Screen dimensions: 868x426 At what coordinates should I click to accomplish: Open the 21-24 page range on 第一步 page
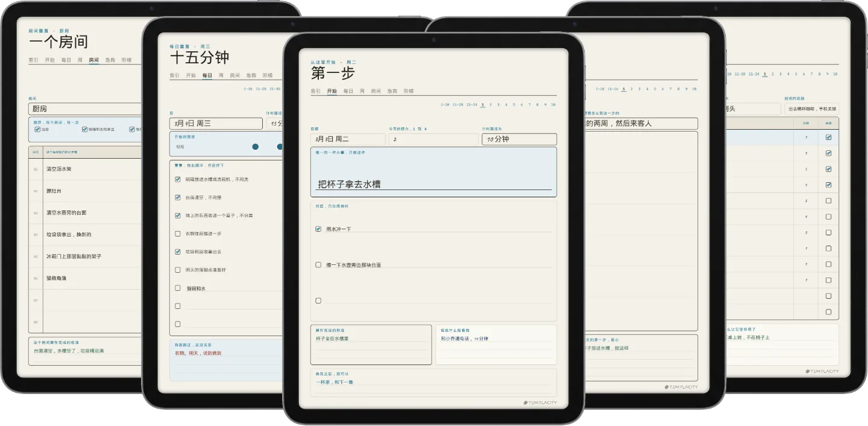[x=472, y=105]
